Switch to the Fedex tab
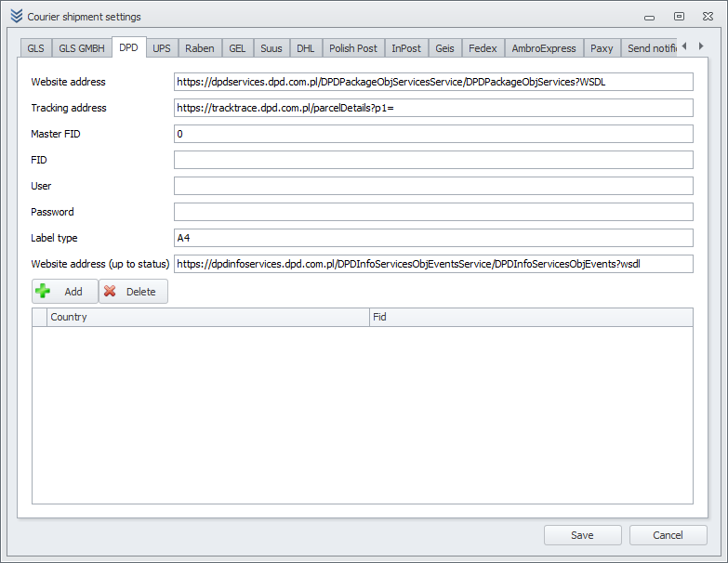 click(x=483, y=48)
